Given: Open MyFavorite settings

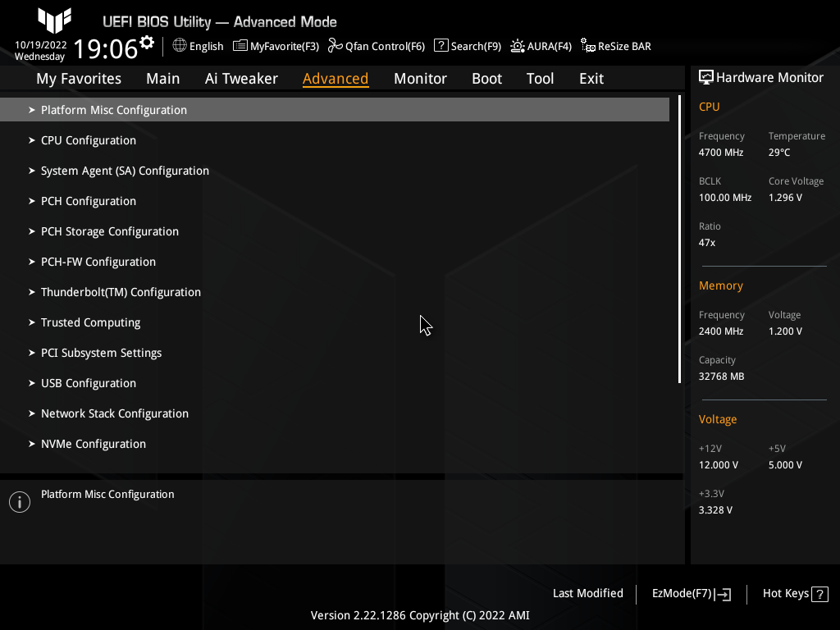Looking at the screenshot, I should 276,46.
